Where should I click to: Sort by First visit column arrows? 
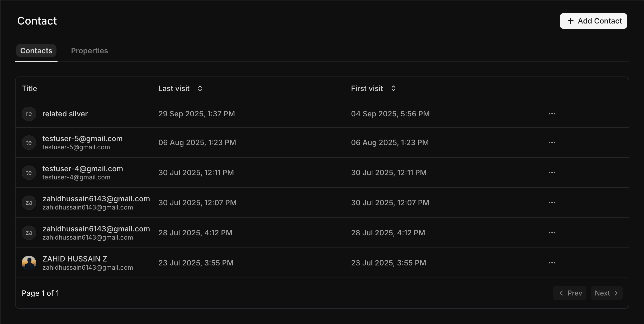click(393, 88)
